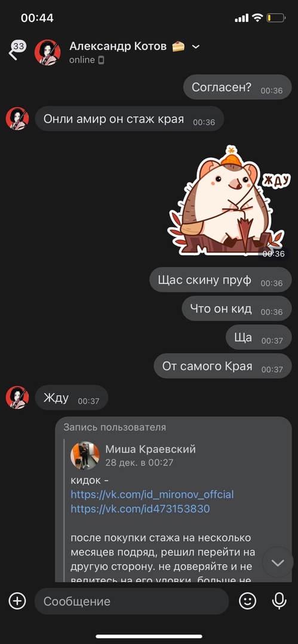298x644 pixels.
Task: Tap the plus attachment icon
Action: (x=17, y=601)
